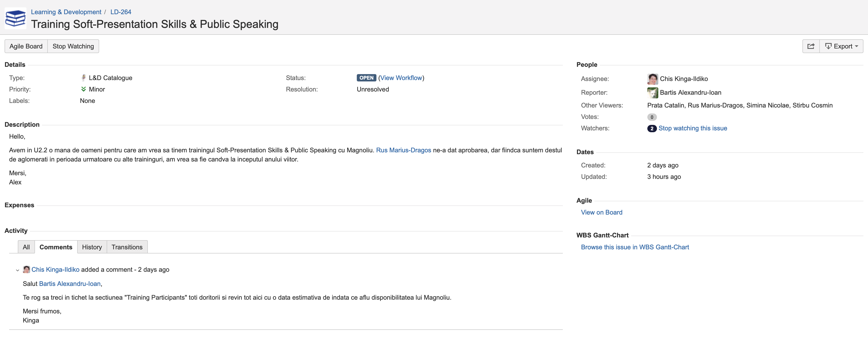Click the watchers count badge

tap(652, 129)
